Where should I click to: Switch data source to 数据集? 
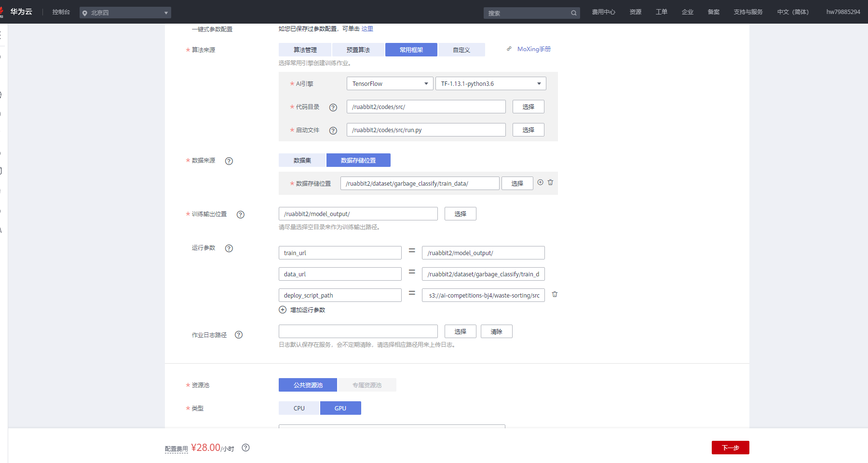click(x=302, y=160)
